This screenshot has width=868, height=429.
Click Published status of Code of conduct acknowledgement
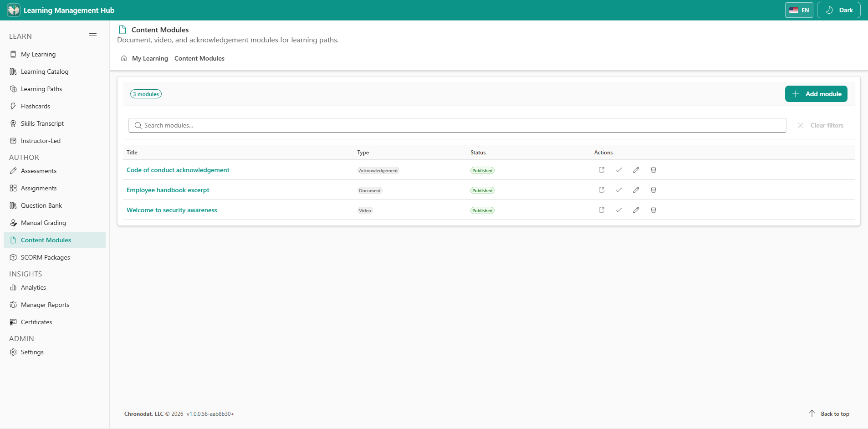[482, 171]
